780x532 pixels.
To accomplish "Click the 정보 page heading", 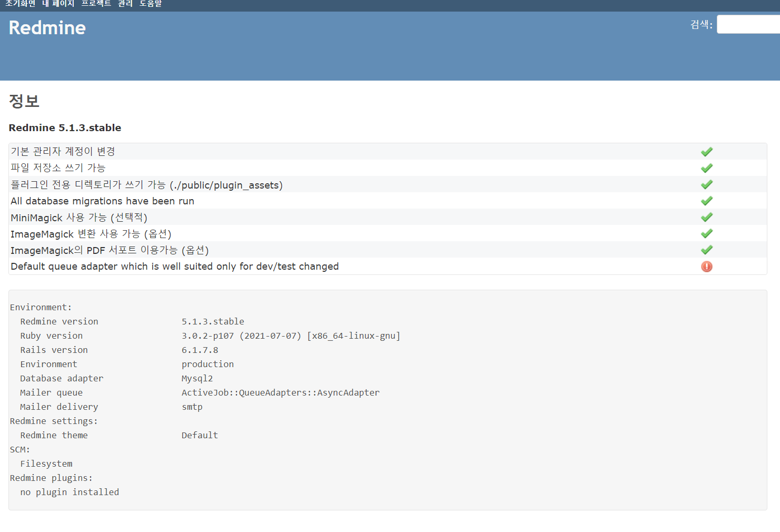I will [24, 101].
